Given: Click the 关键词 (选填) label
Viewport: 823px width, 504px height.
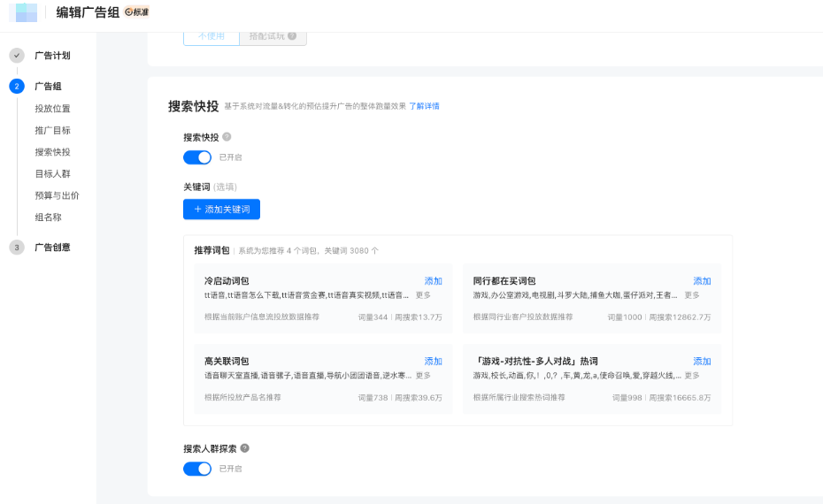Looking at the screenshot, I should [x=210, y=187].
